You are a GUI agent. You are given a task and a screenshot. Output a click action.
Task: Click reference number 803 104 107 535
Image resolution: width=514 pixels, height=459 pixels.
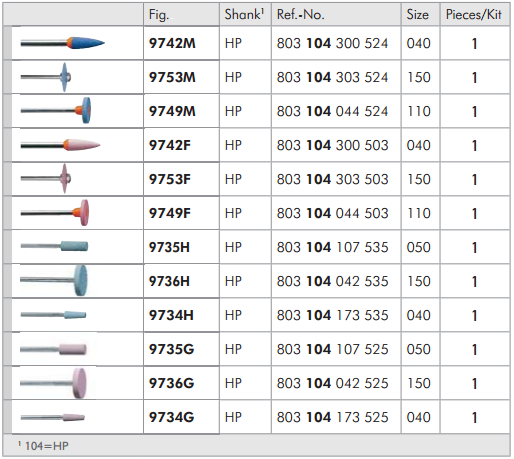coord(332,247)
